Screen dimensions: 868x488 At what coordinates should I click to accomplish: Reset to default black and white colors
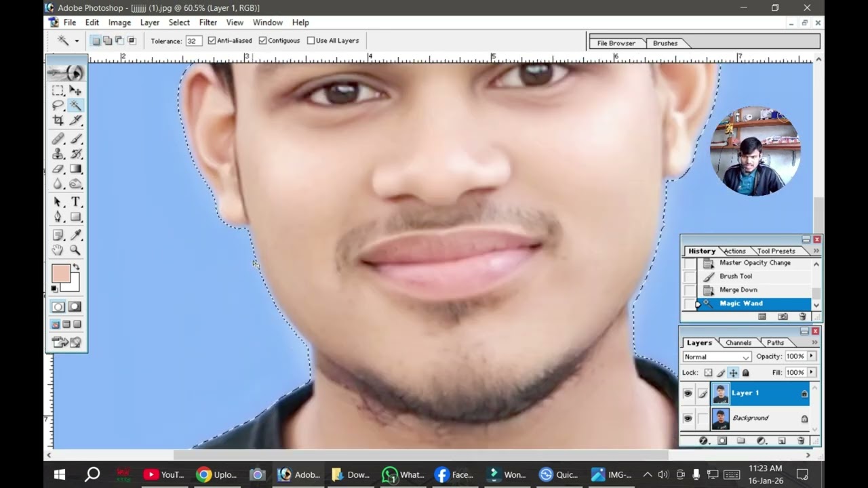point(55,289)
